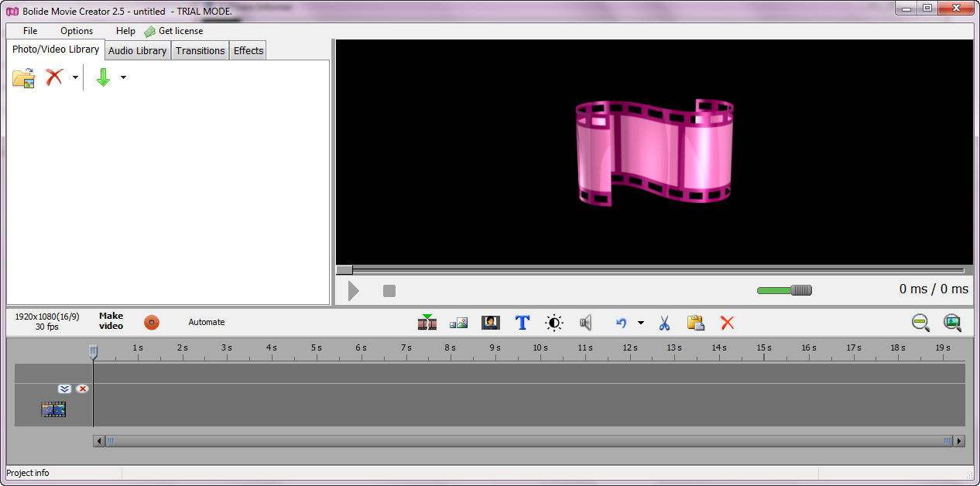
Task: Click the timeline scrollbar left arrow
Action: (98, 441)
